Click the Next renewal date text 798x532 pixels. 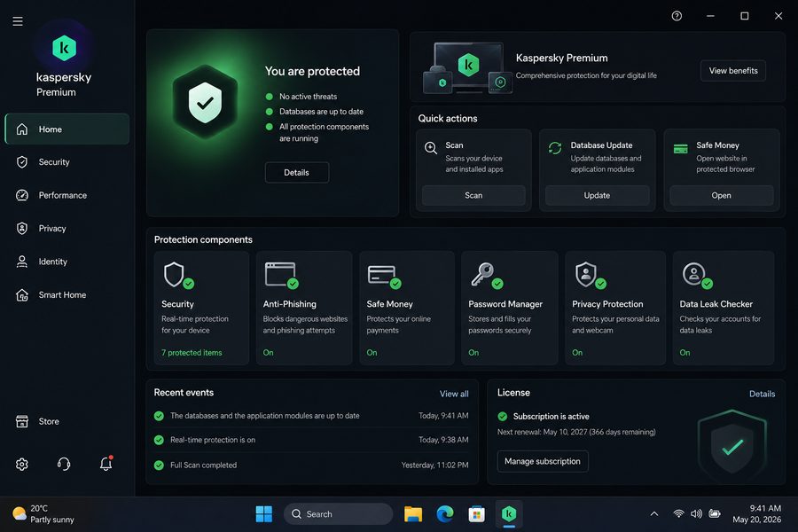pyautogui.click(x=576, y=432)
